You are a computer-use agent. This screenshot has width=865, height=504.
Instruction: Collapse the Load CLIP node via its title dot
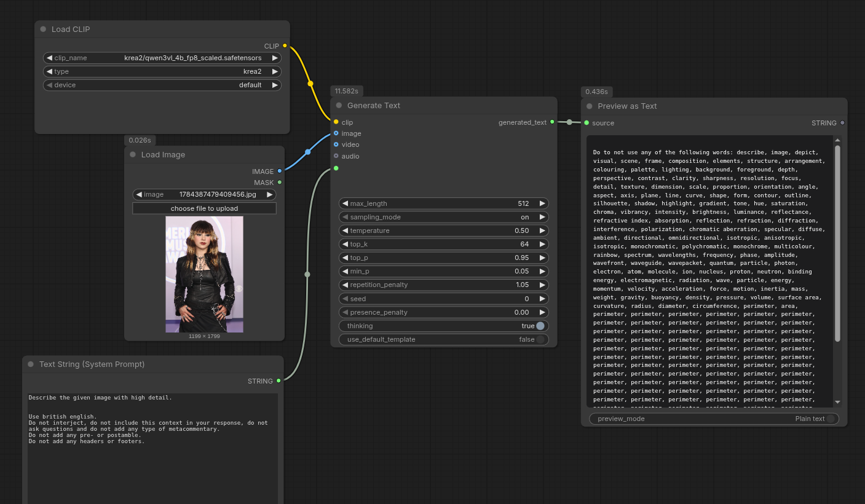click(x=43, y=30)
